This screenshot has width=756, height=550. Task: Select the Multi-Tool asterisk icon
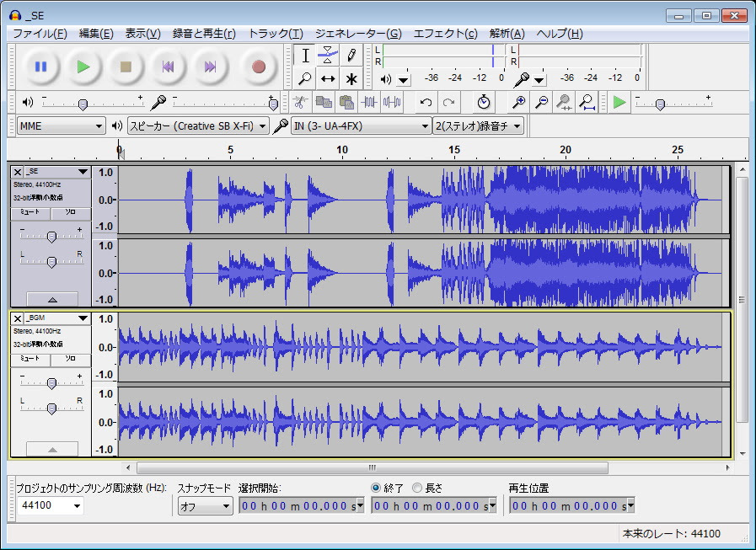351,78
